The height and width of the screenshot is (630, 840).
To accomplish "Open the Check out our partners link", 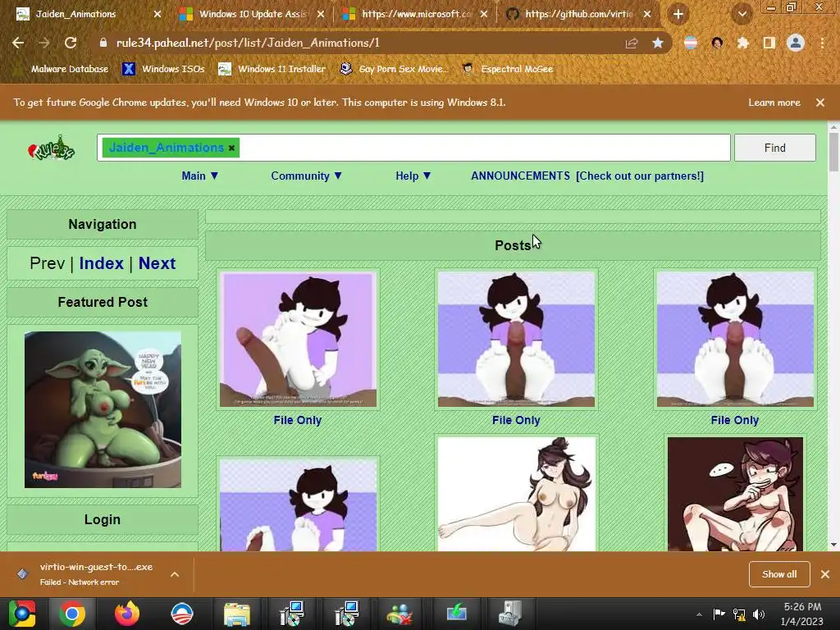I will (x=640, y=176).
